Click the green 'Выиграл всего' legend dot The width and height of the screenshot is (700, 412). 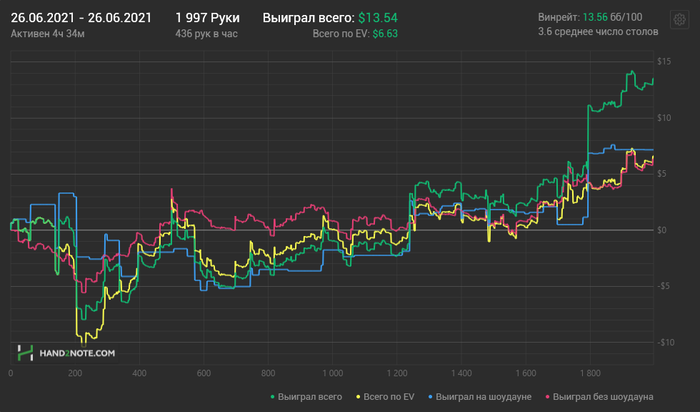273,397
